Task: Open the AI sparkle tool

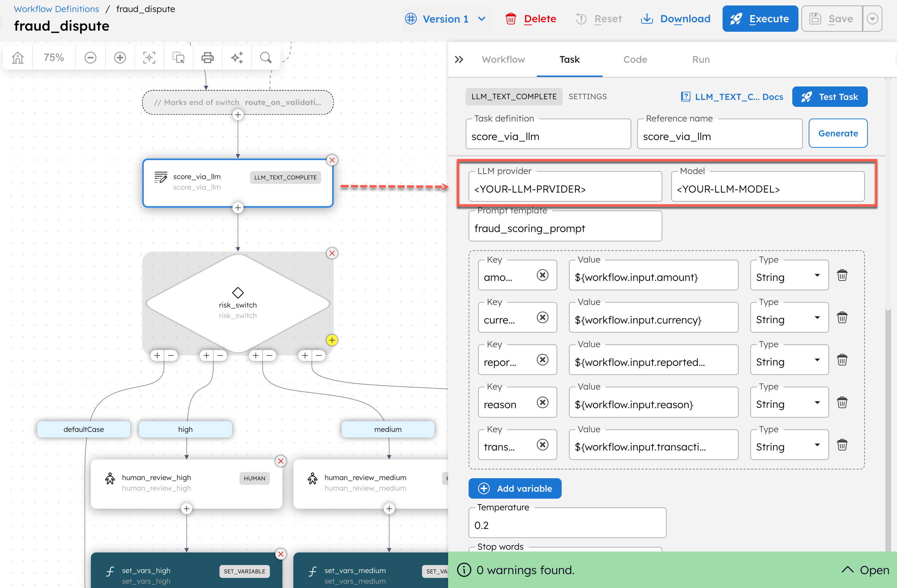Action: (237, 57)
